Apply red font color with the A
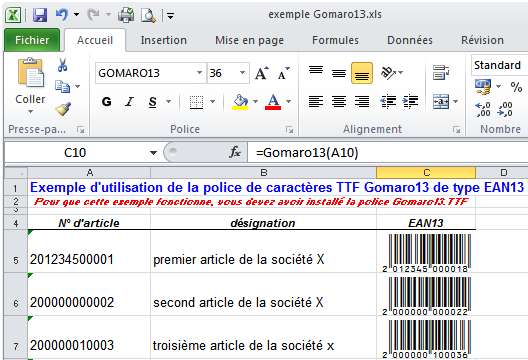528x360 pixels. pos(273,102)
